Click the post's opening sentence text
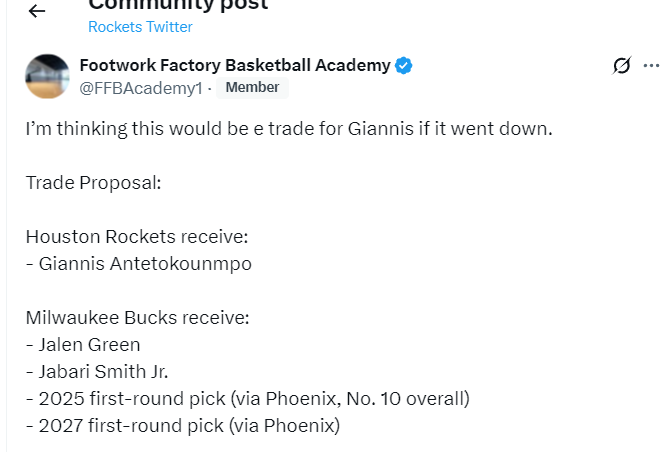 (x=288, y=129)
